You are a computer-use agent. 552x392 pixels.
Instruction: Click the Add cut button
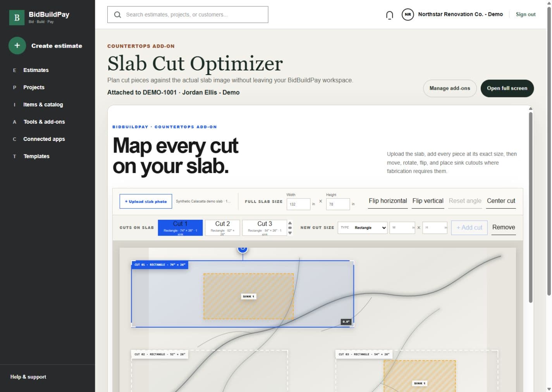pyautogui.click(x=469, y=228)
